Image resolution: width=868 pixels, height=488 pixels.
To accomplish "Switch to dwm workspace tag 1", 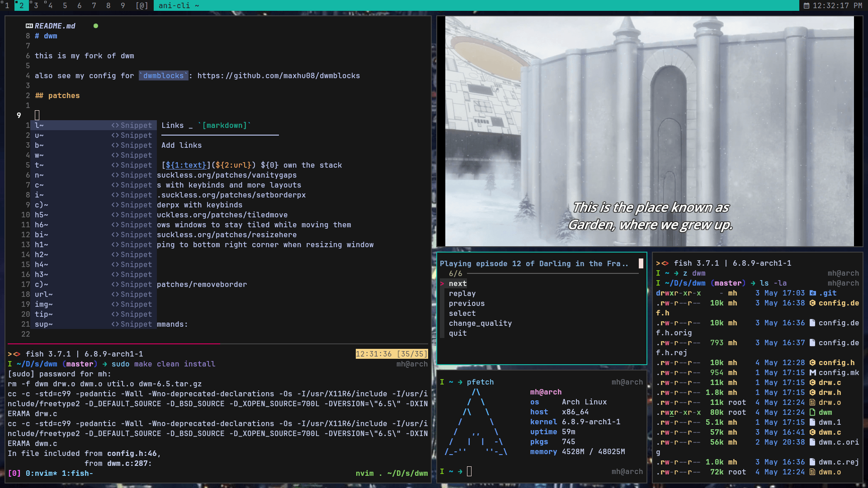I will pyautogui.click(x=7, y=5).
